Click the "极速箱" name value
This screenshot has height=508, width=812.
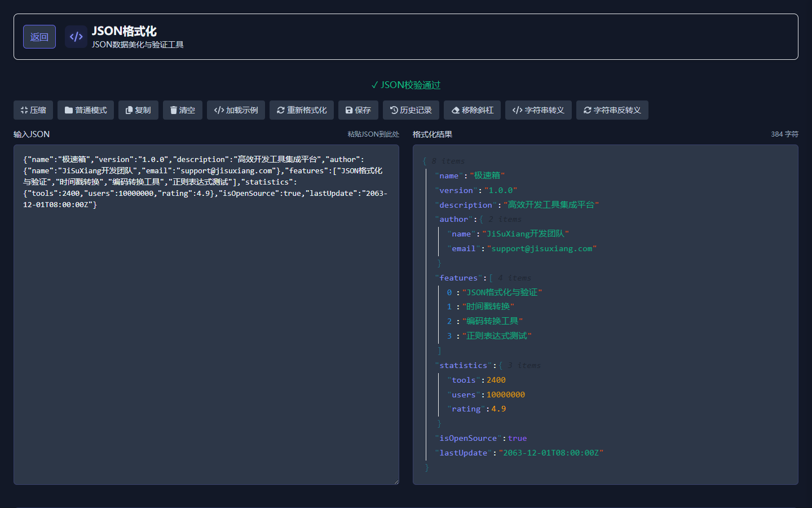(487, 176)
